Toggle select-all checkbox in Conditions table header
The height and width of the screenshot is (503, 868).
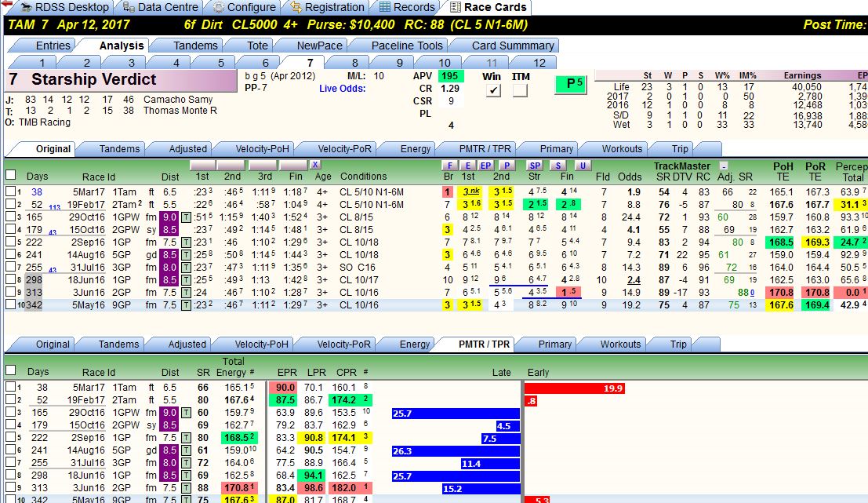(10, 175)
